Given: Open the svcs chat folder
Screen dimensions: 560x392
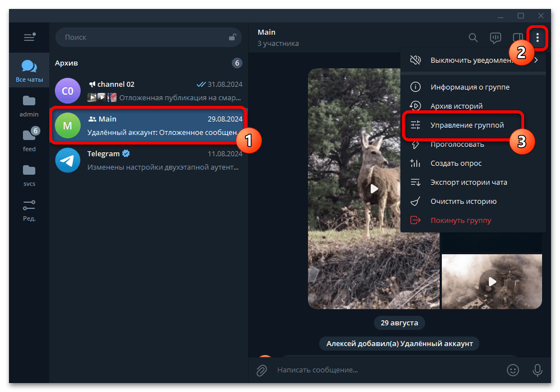Looking at the screenshot, I should pyautogui.click(x=29, y=175).
